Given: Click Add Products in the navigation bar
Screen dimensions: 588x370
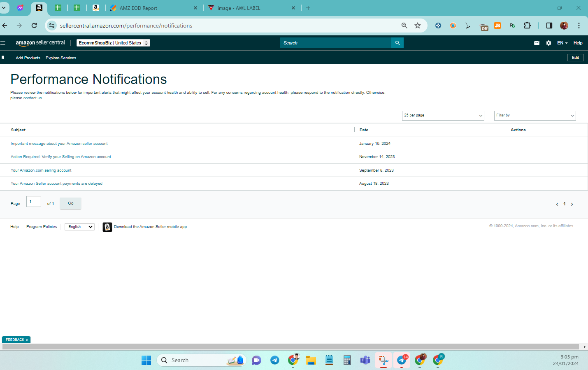Looking at the screenshot, I should point(28,58).
